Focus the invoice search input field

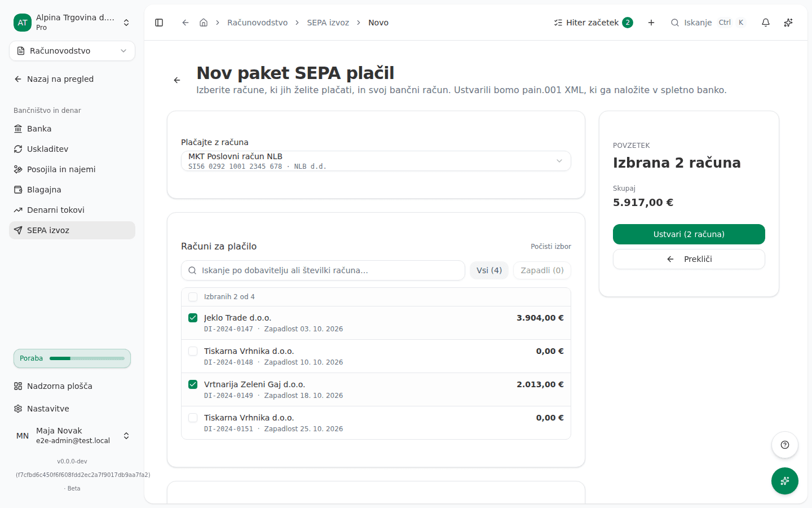(x=323, y=270)
